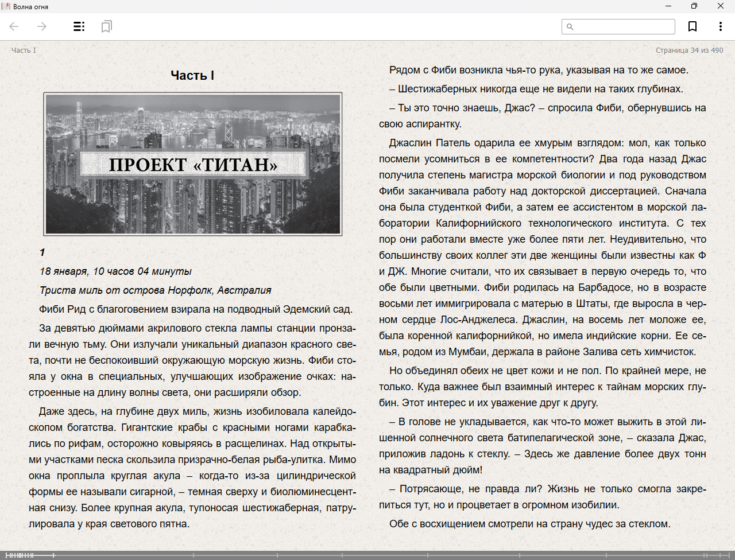Maximize or restore the reader window

[694, 6]
